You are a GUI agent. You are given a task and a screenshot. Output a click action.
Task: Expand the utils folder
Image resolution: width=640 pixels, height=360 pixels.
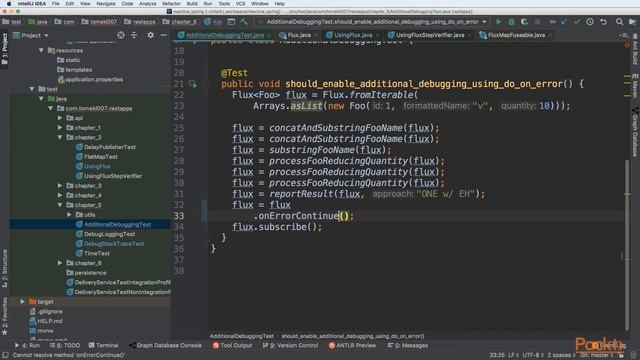pyautogui.click(x=69, y=215)
